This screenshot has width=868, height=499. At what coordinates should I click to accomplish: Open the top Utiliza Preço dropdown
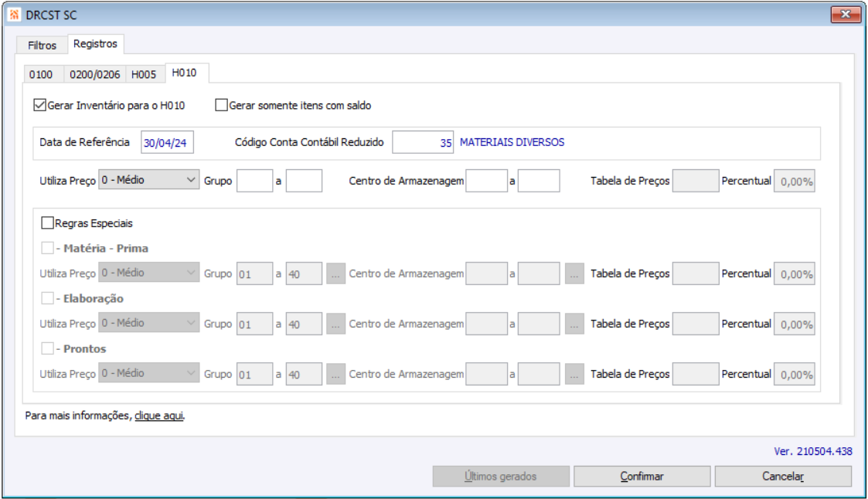click(149, 181)
